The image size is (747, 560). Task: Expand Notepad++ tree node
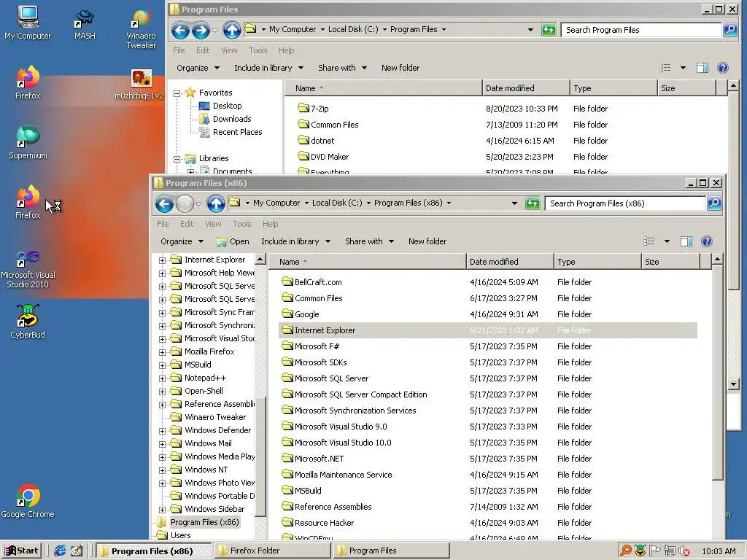[x=163, y=378]
